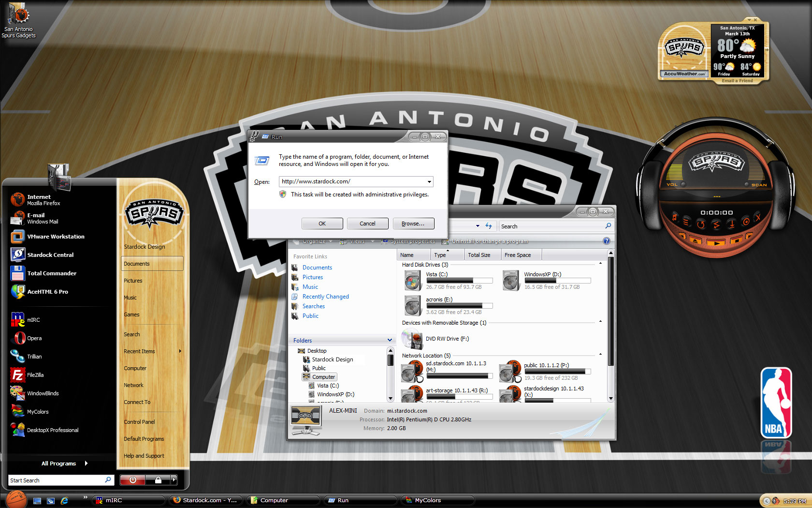812x508 pixels.
Task: Collapse the Network Location group
Action: [601, 355]
